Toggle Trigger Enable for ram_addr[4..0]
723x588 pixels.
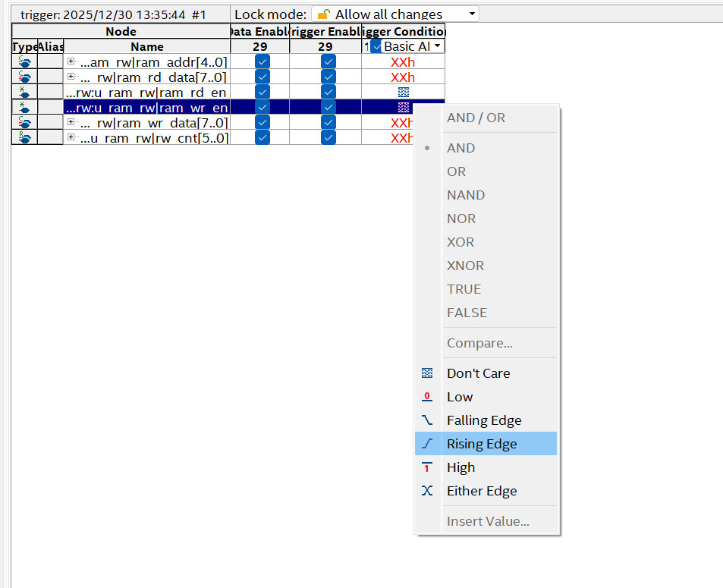pyautogui.click(x=328, y=61)
